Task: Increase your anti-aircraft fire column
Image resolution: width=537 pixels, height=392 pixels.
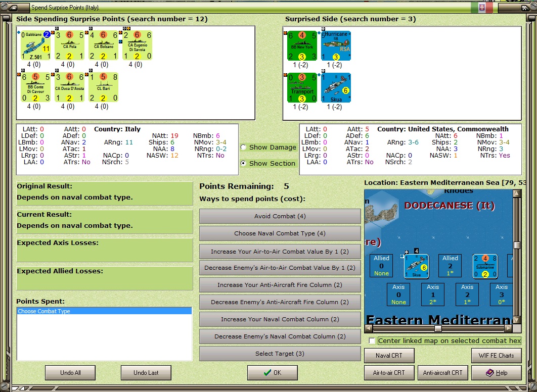Action: [x=280, y=285]
